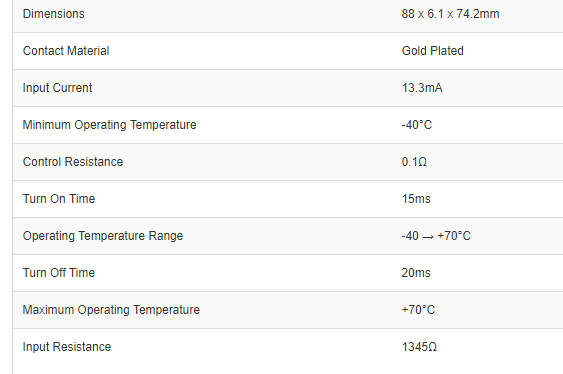Select the 20ms value
The image size is (563, 374).
tap(416, 273)
